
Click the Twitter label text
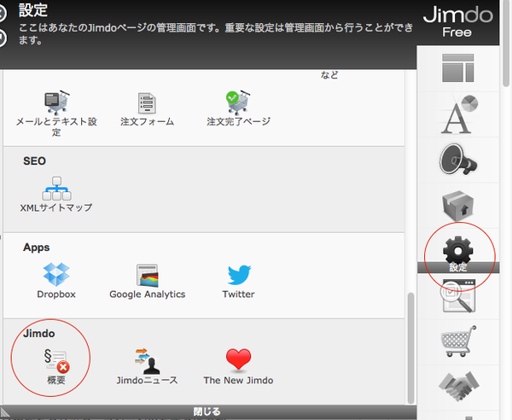238,295
